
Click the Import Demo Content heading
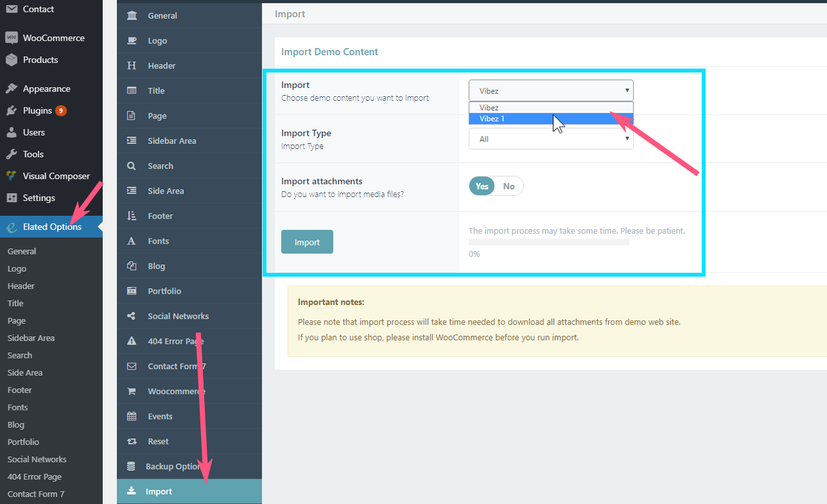coord(330,52)
